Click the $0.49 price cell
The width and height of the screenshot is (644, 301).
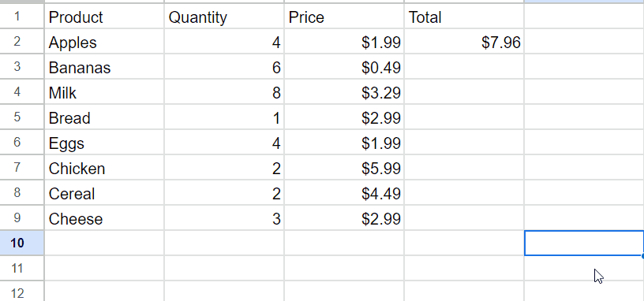(x=344, y=67)
